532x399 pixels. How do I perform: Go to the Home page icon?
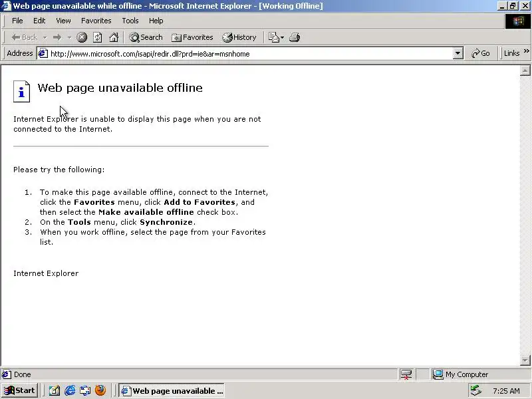(x=114, y=37)
